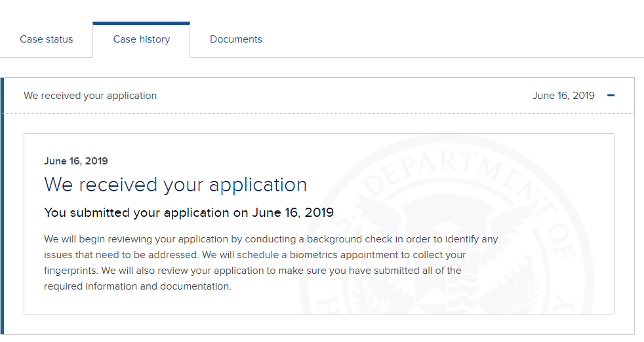Click the blue vertical bar beside the accordion
Viewport: 644px width, 342px height.
tap(2, 205)
